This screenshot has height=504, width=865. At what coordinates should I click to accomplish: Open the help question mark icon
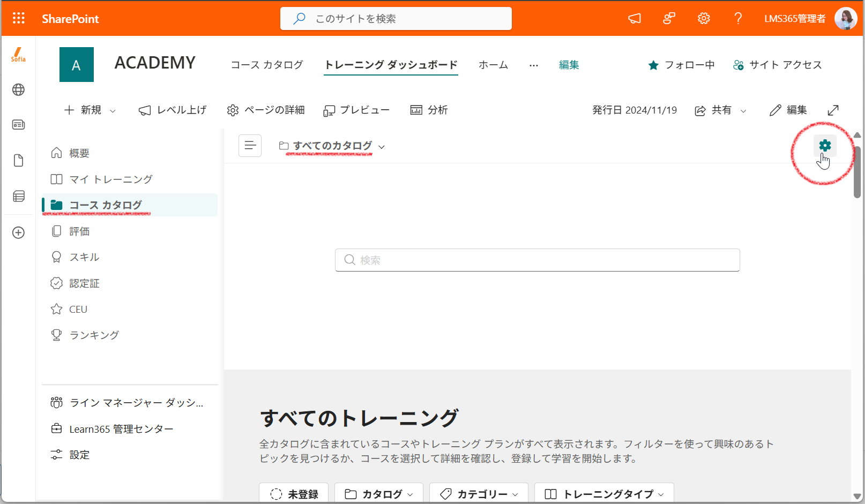(738, 19)
